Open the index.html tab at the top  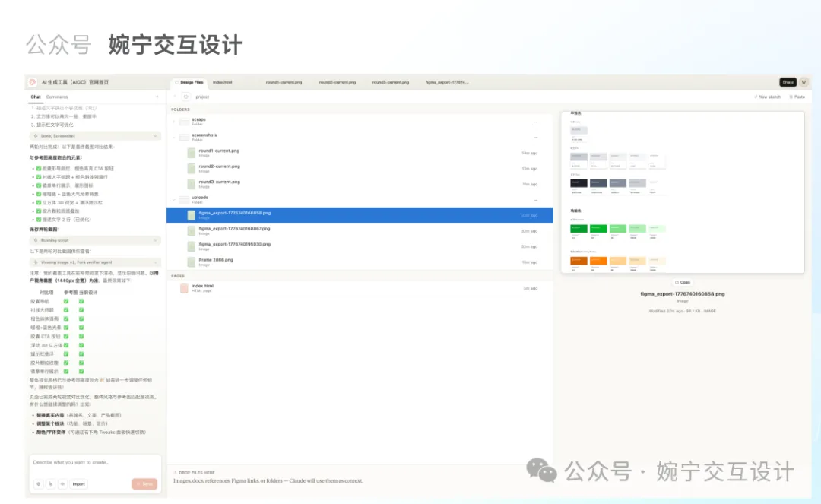pos(224,82)
